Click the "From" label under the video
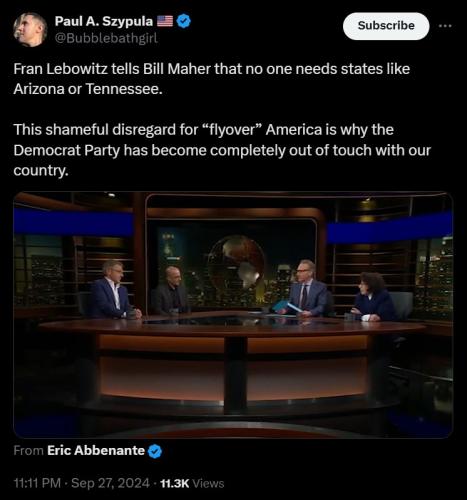The width and height of the screenshot is (467, 500). (29, 451)
